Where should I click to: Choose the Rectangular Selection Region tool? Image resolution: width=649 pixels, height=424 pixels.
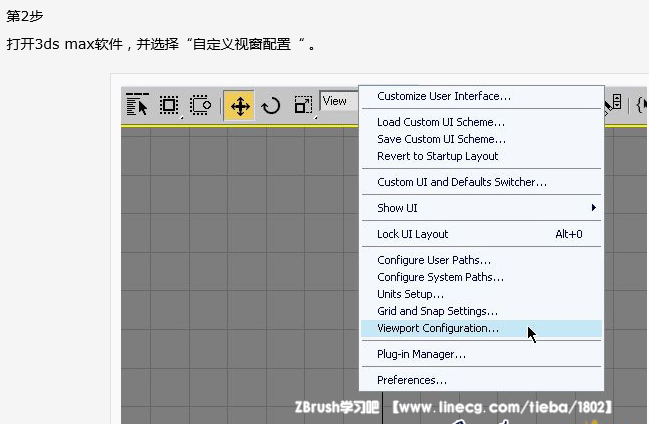169,105
